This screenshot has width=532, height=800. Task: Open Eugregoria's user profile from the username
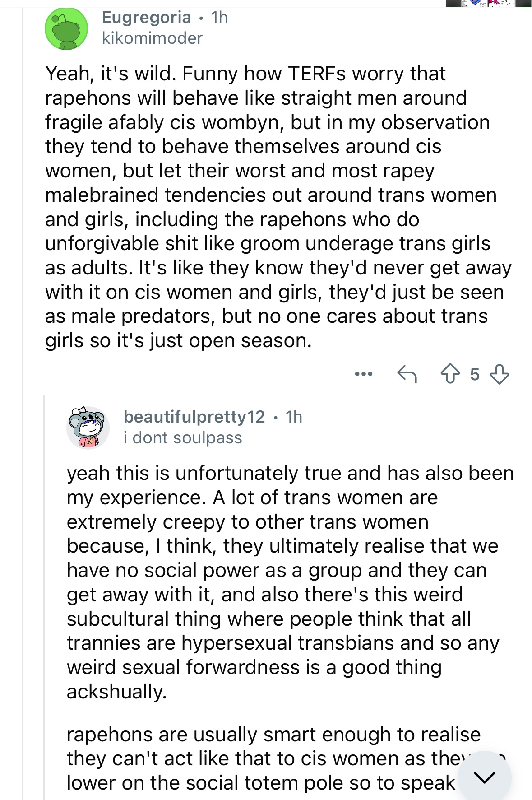tap(146, 17)
